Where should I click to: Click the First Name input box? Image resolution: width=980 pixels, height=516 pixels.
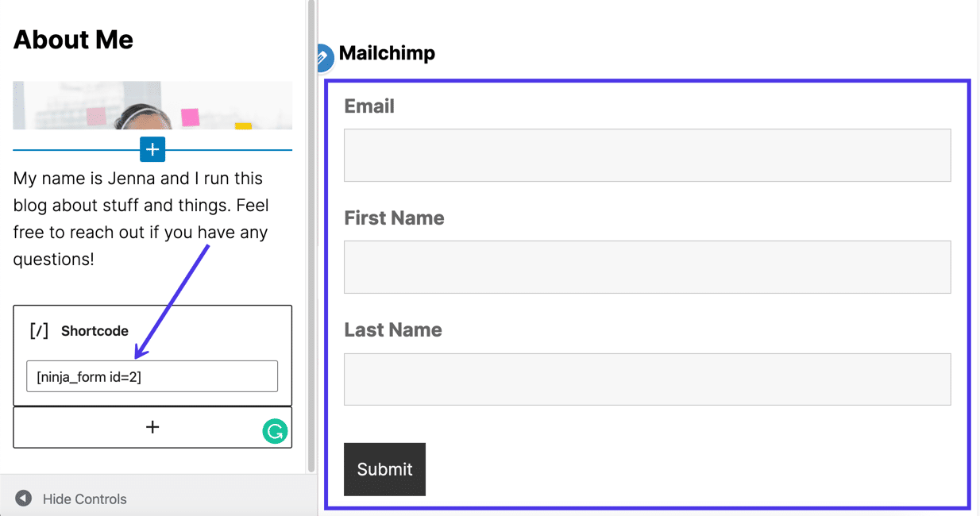646,267
